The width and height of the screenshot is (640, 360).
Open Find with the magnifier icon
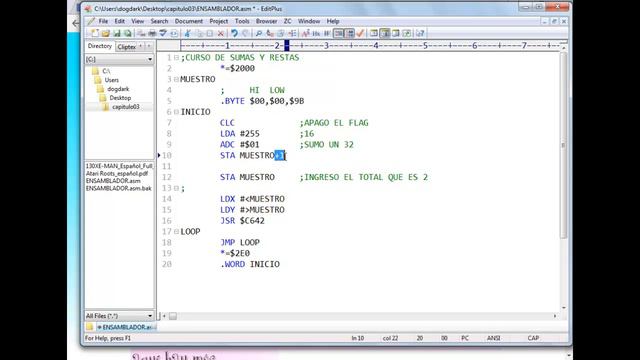click(x=259, y=33)
